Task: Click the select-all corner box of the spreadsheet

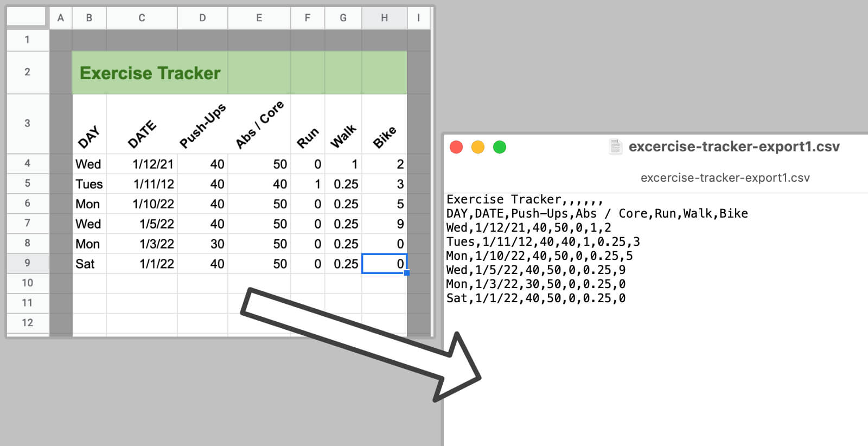Action: tap(26, 17)
